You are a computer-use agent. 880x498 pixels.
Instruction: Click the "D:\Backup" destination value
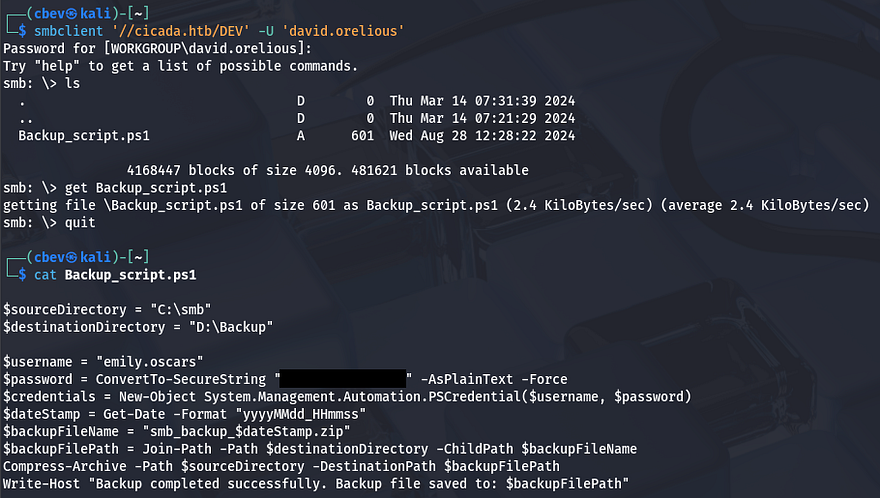(233, 327)
